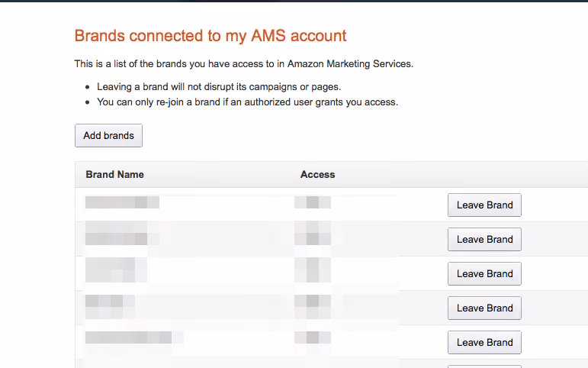The width and height of the screenshot is (588, 368).
Task: Leave the brand in the fifth table row
Action: tap(484, 343)
